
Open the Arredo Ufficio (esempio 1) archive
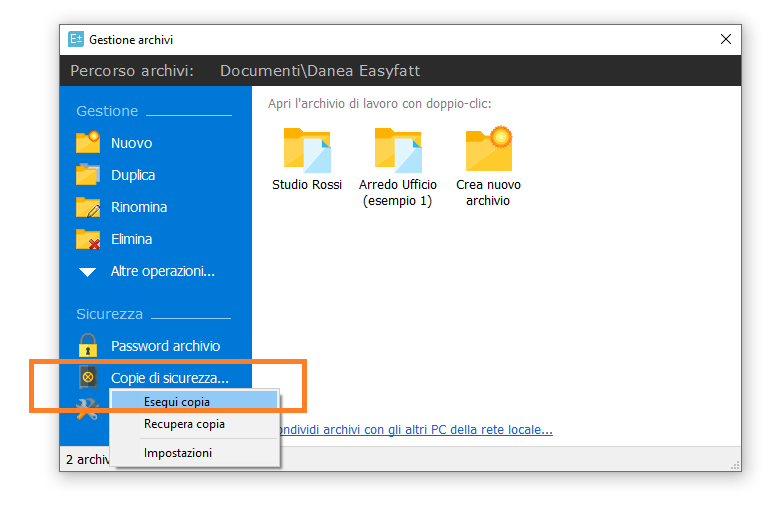(x=398, y=150)
